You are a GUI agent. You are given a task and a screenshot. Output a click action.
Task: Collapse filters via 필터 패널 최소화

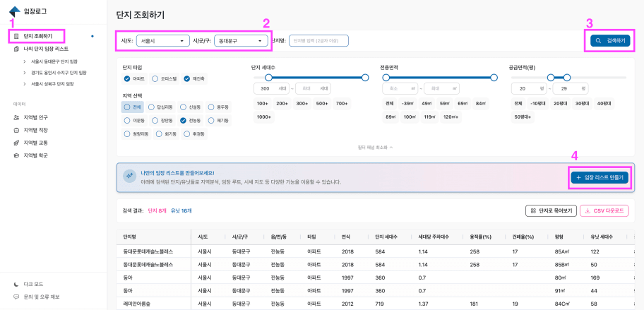tap(374, 148)
